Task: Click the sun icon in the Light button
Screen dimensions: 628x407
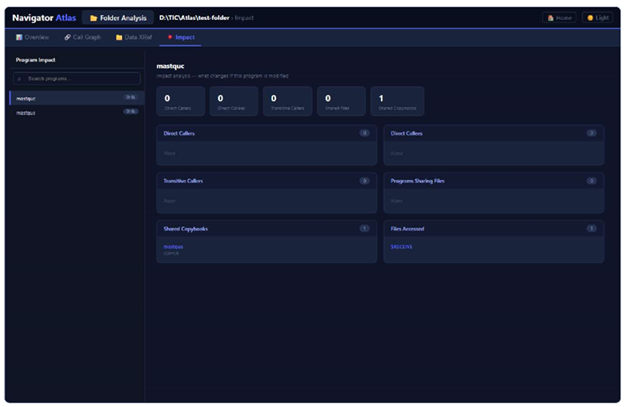Action: pos(590,18)
